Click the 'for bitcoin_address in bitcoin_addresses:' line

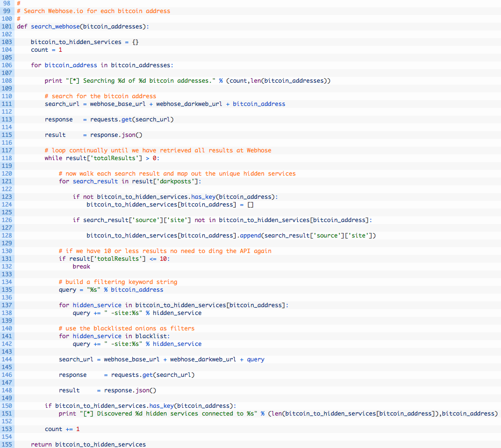pos(102,65)
